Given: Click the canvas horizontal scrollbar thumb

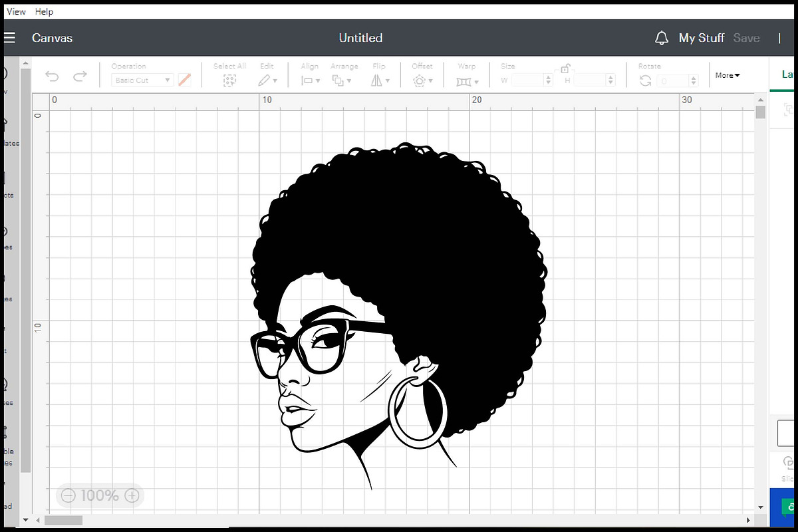Looking at the screenshot, I should [63, 520].
